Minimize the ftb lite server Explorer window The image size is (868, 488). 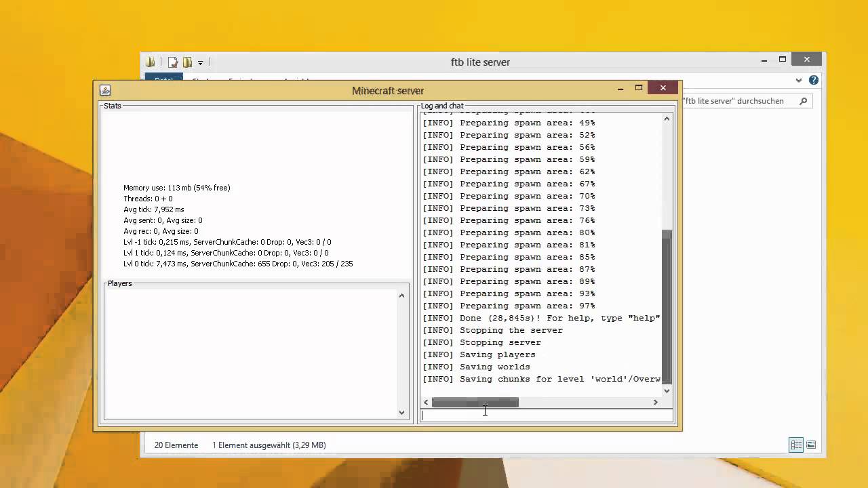point(764,60)
